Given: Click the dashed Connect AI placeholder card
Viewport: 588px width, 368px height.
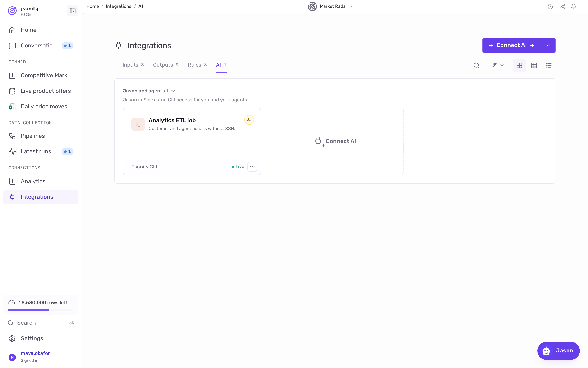Looking at the screenshot, I should click(x=335, y=141).
